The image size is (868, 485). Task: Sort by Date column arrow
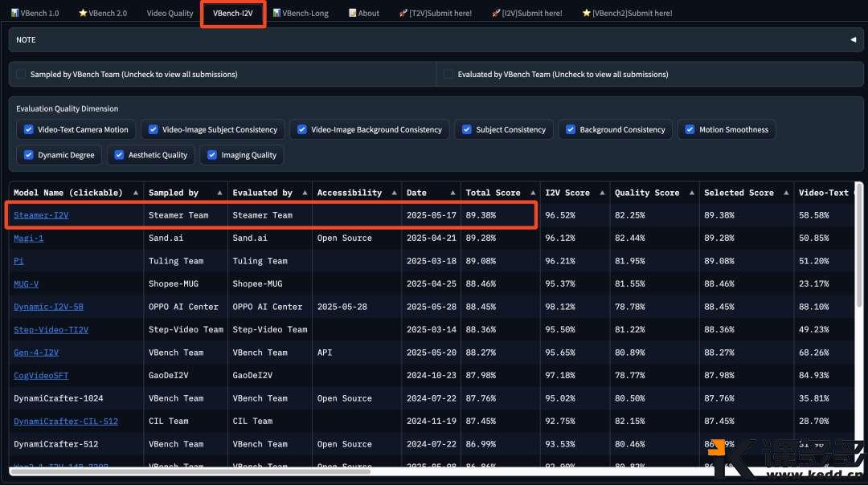(x=452, y=193)
